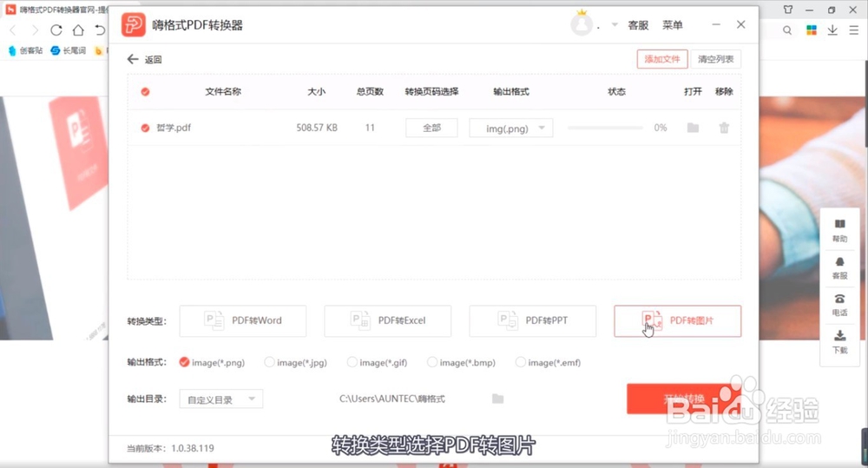Toggle the checkbox for 哲学.pdf
Image resolution: width=868 pixels, height=468 pixels.
(x=145, y=128)
